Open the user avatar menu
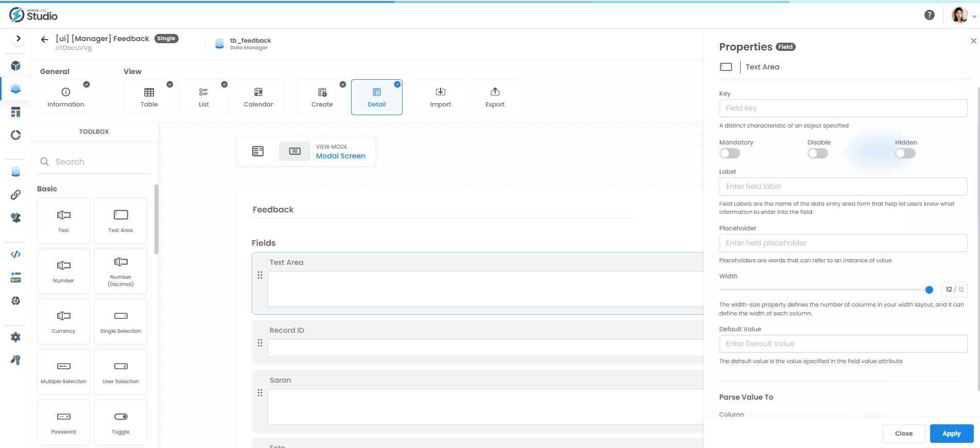Image resolution: width=980 pixels, height=448 pixels. click(963, 15)
